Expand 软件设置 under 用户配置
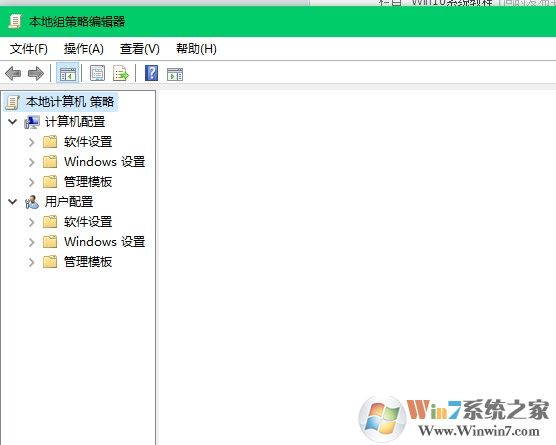The image size is (556, 445). [32, 222]
